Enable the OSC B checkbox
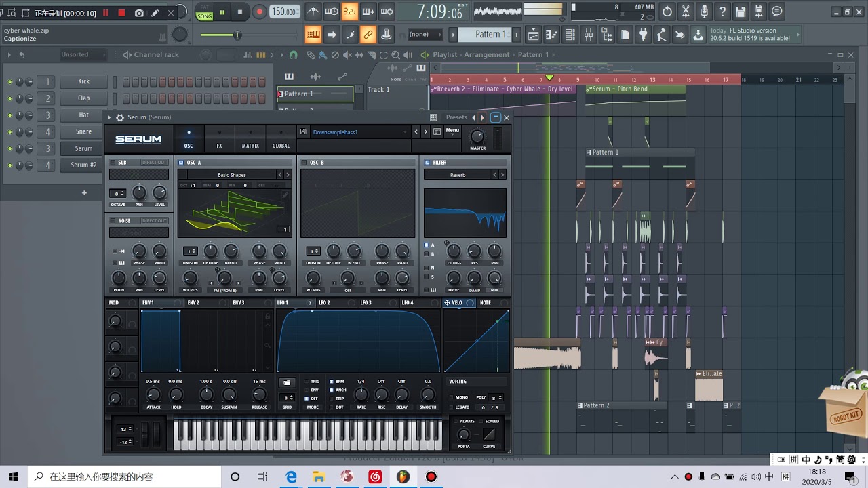Image resolution: width=868 pixels, height=488 pixels. pos(304,163)
